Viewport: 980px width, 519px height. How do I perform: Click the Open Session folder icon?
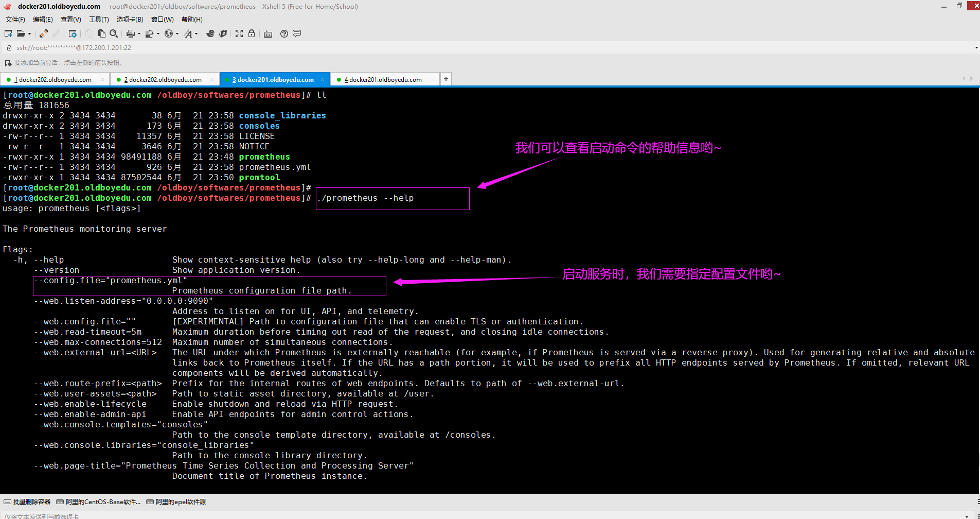click(21, 33)
